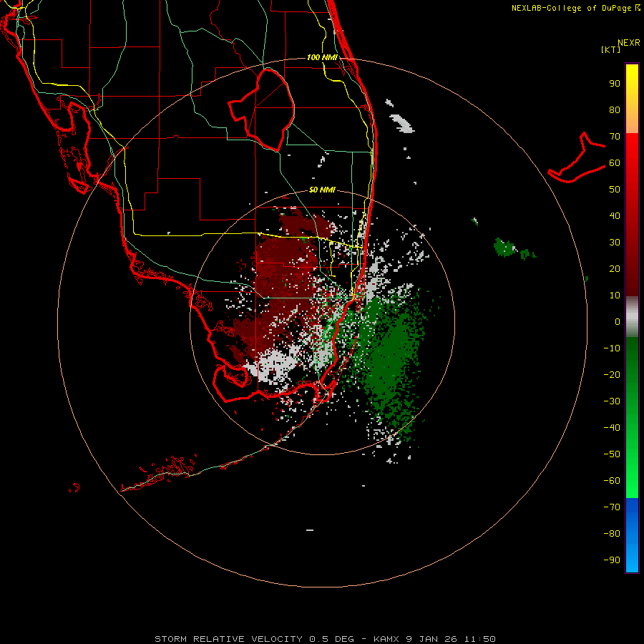Click the 50 value on the velocity scale
644x644 pixels.
click(615, 190)
